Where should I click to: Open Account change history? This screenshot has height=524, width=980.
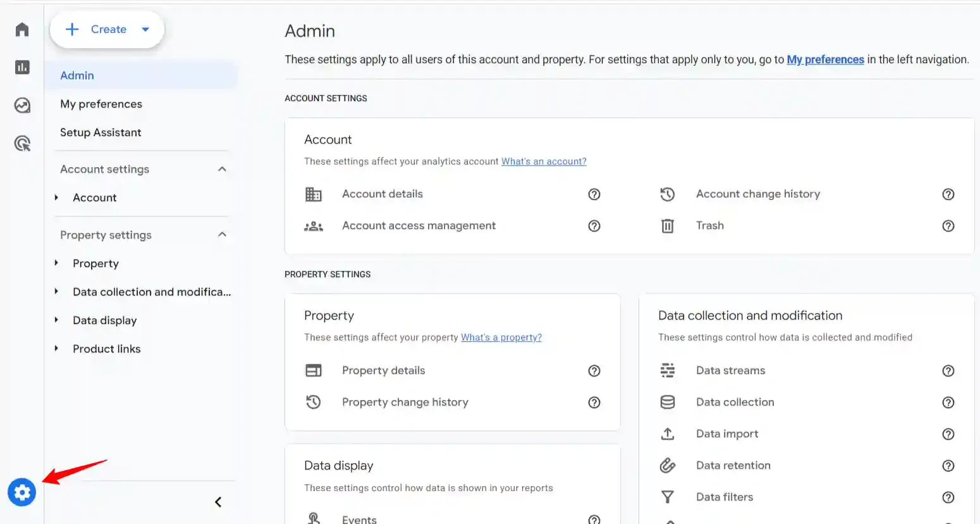[x=758, y=194]
